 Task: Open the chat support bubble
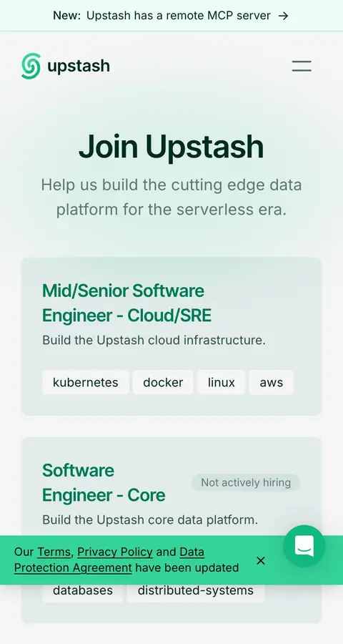[x=304, y=546]
